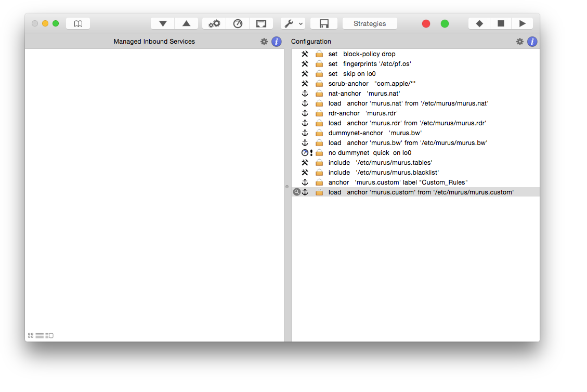587x392 pixels.
Task: Click the network port toolbar icon
Action: [261, 23]
